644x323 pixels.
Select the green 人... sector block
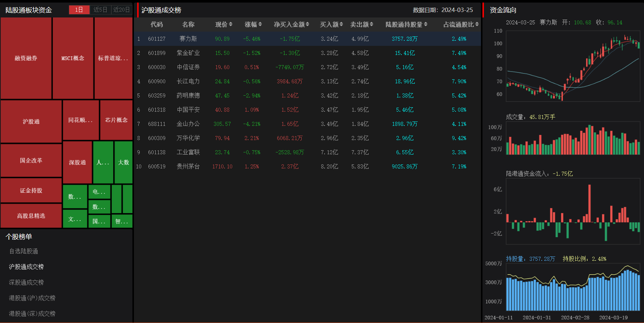click(x=103, y=162)
